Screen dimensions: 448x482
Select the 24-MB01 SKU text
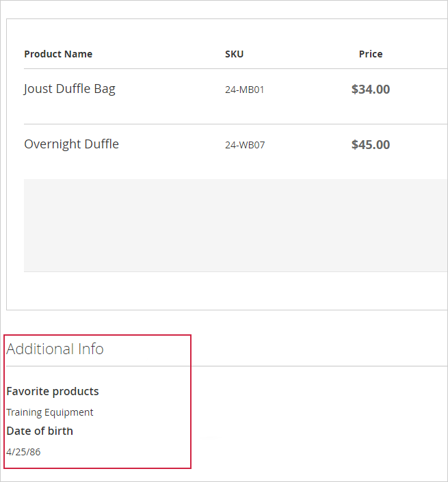pyautogui.click(x=244, y=90)
